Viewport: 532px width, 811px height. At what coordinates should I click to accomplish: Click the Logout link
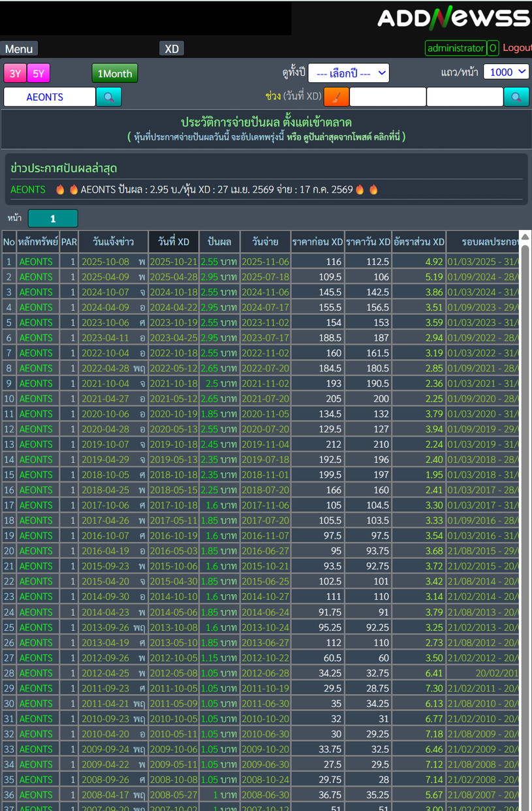click(x=517, y=48)
